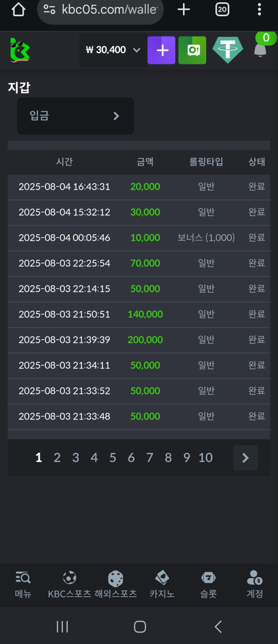Viewport: 278px width, 644px height.
Task: Open the green safe vault icon
Action: click(192, 50)
